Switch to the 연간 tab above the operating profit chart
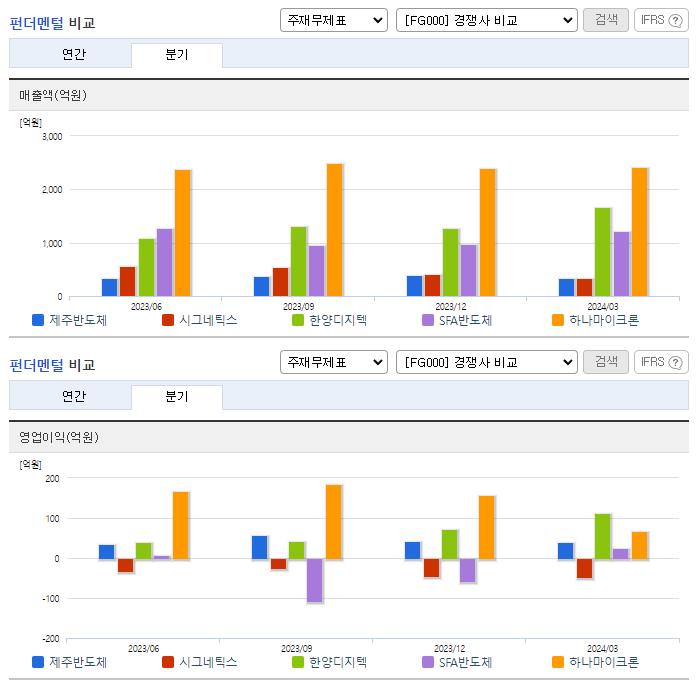This screenshot has width=696, height=684. point(70,396)
